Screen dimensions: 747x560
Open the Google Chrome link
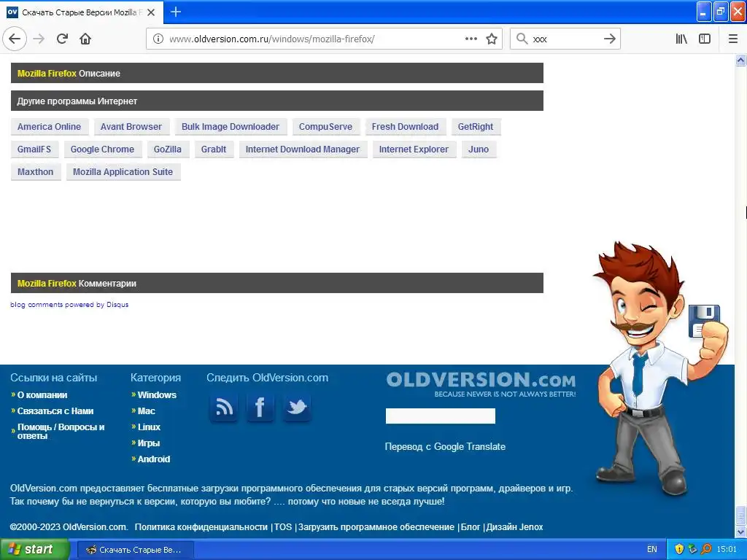pyautogui.click(x=102, y=149)
